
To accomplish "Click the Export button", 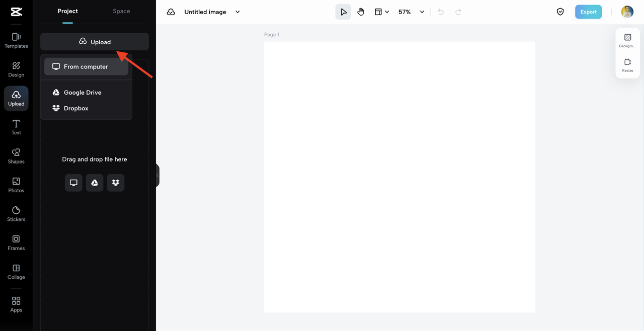I will 589,12.
